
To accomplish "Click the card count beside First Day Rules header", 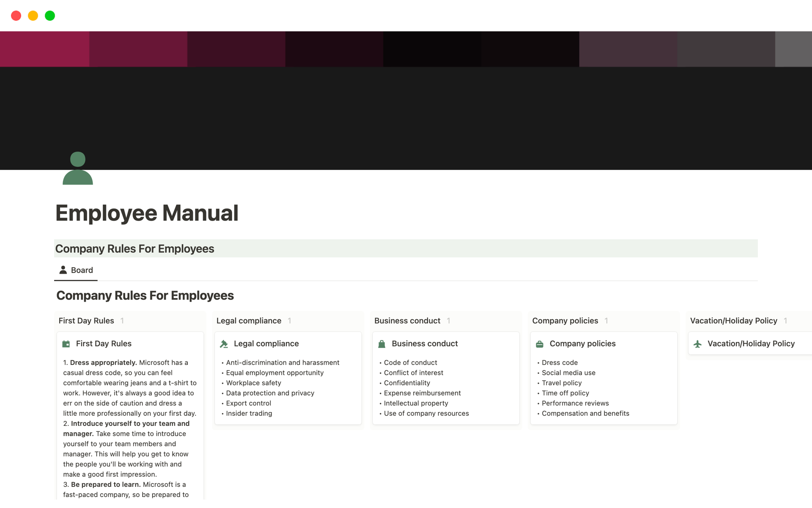I will (x=123, y=320).
